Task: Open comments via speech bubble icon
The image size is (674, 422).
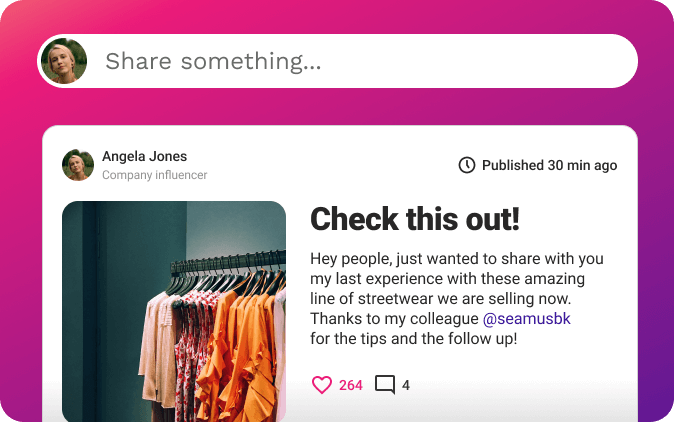Action: [x=385, y=385]
